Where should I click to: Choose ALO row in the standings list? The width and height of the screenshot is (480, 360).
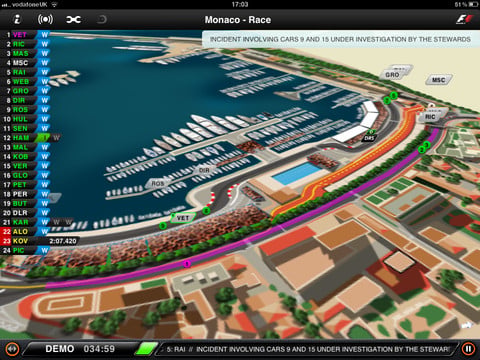25,231
